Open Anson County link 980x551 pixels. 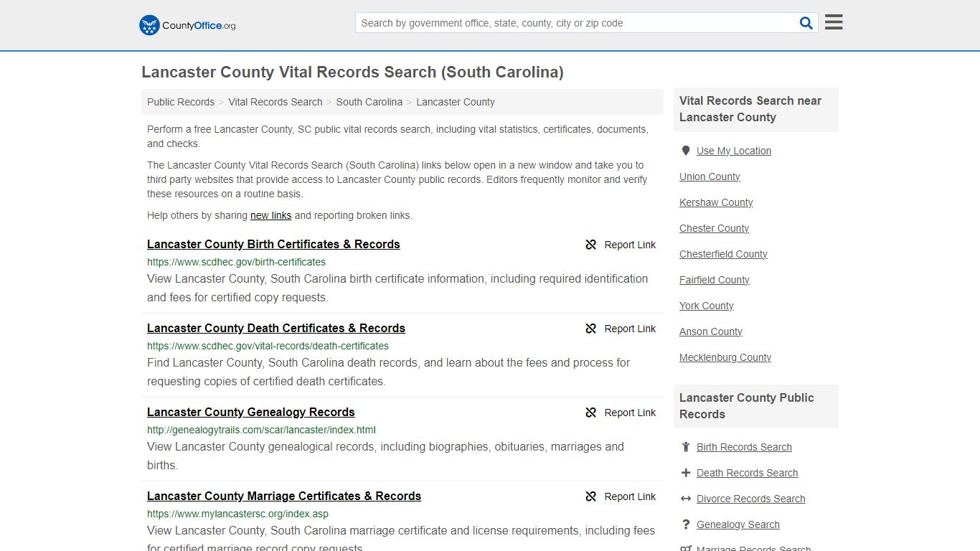coord(710,331)
